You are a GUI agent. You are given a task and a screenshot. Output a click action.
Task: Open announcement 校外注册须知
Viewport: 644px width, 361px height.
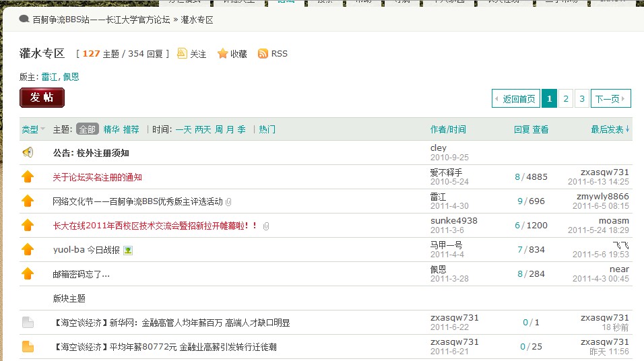click(91, 153)
